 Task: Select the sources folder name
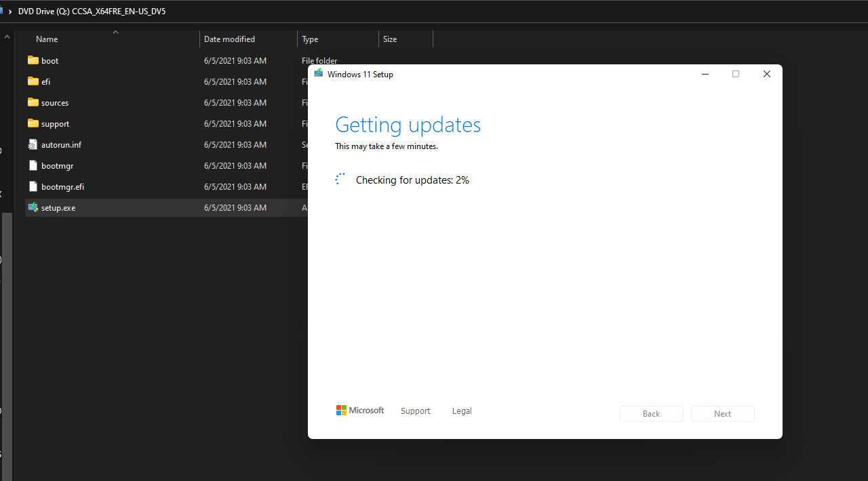point(55,103)
